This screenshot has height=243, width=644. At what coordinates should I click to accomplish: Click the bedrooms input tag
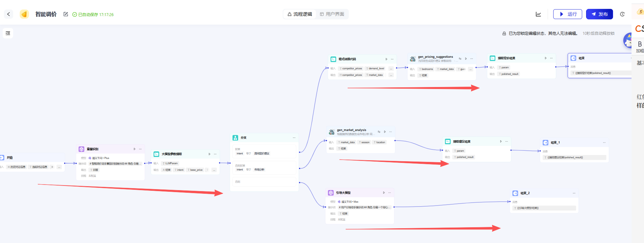pos(426,69)
